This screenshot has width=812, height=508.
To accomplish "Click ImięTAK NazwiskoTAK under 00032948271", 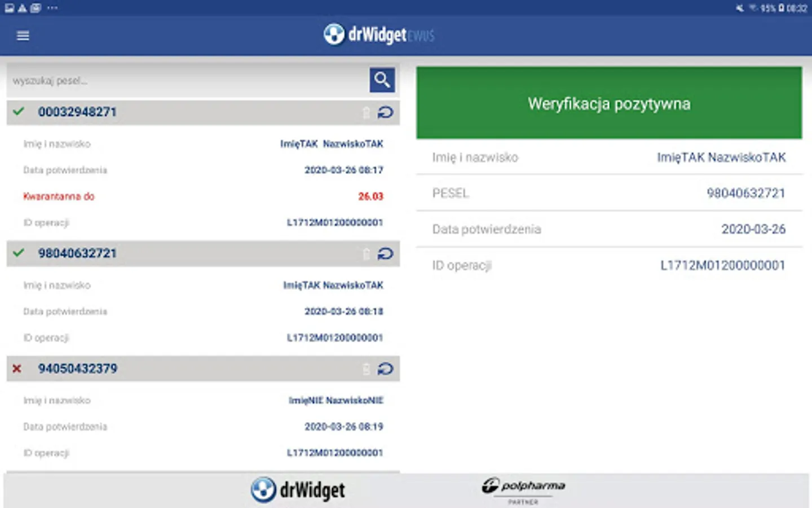I will pos(332,144).
